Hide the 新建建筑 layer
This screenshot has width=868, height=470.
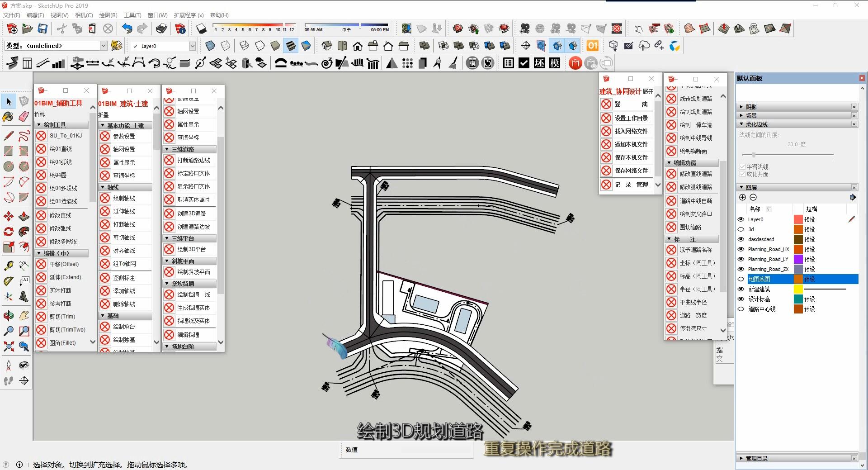[x=741, y=289]
